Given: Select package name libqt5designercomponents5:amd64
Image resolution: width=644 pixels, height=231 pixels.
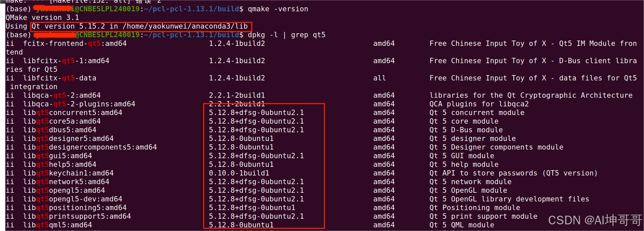Looking at the screenshot, I should click(x=90, y=147).
